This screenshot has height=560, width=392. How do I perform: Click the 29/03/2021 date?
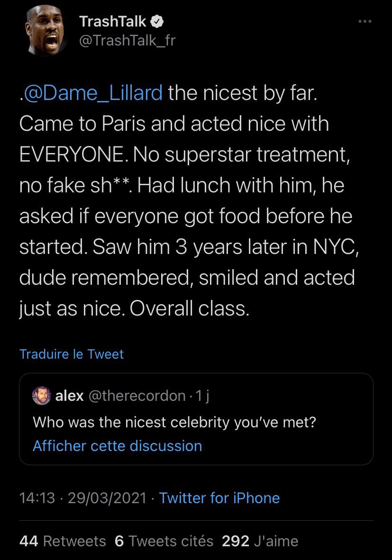(107, 498)
